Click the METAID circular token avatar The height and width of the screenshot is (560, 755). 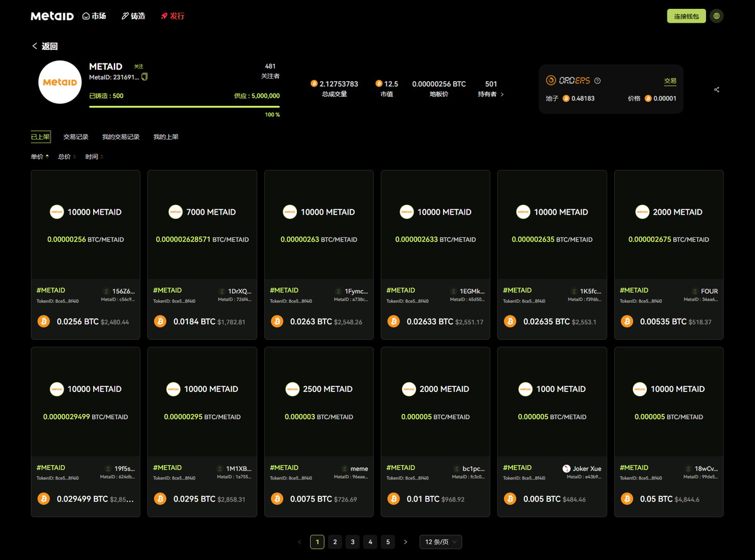point(60,82)
